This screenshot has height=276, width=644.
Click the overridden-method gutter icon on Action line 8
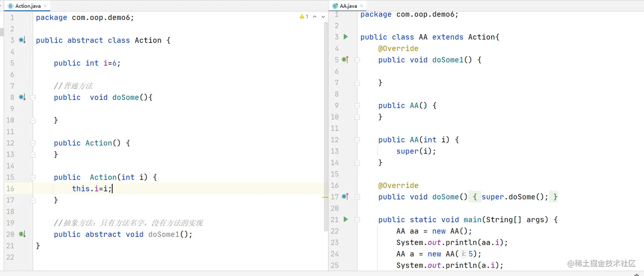(23, 97)
